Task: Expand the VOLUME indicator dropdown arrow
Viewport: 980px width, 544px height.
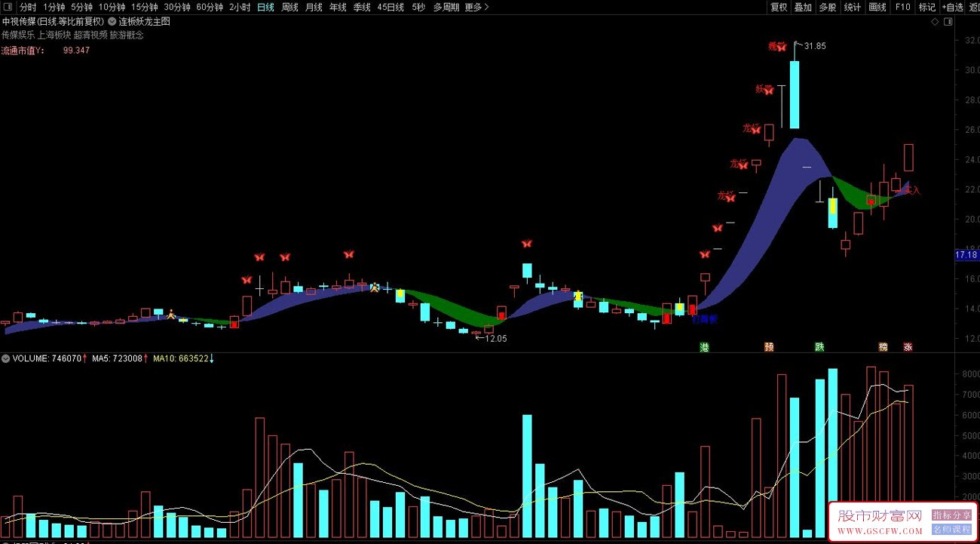Action: coord(6,358)
